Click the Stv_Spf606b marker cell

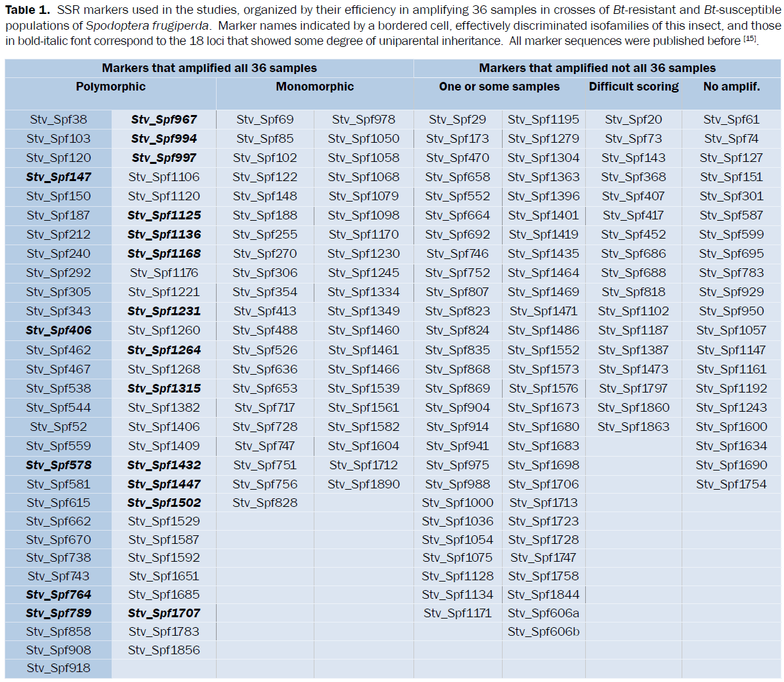tap(543, 632)
